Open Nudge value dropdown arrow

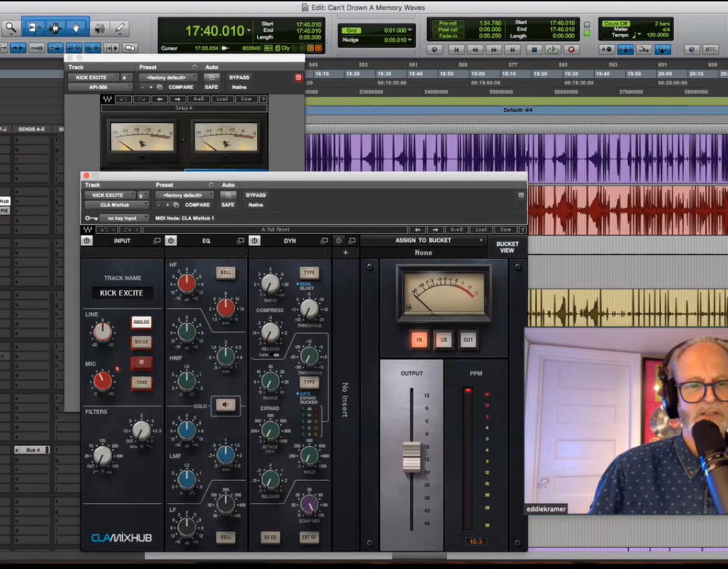(x=410, y=40)
